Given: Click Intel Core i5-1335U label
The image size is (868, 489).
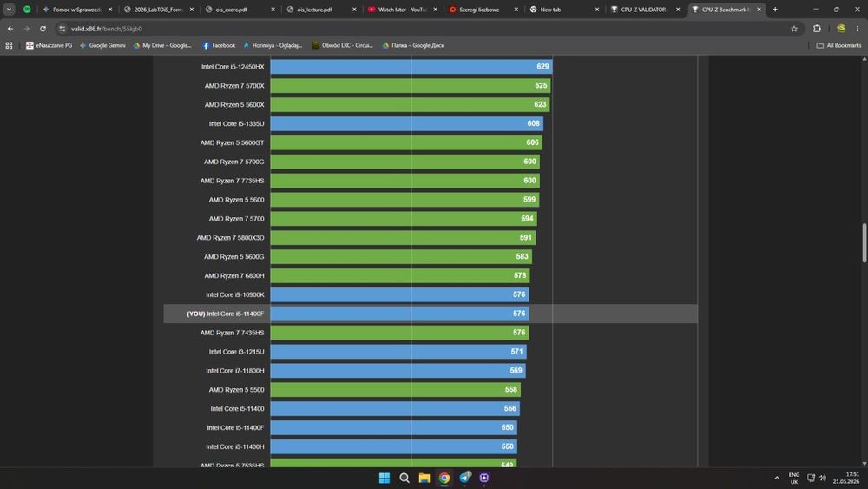Looking at the screenshot, I should click(236, 123).
